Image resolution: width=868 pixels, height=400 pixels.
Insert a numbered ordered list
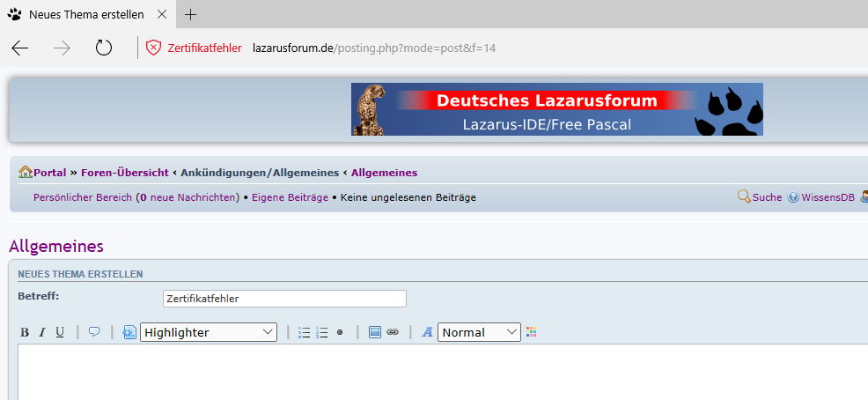322,332
